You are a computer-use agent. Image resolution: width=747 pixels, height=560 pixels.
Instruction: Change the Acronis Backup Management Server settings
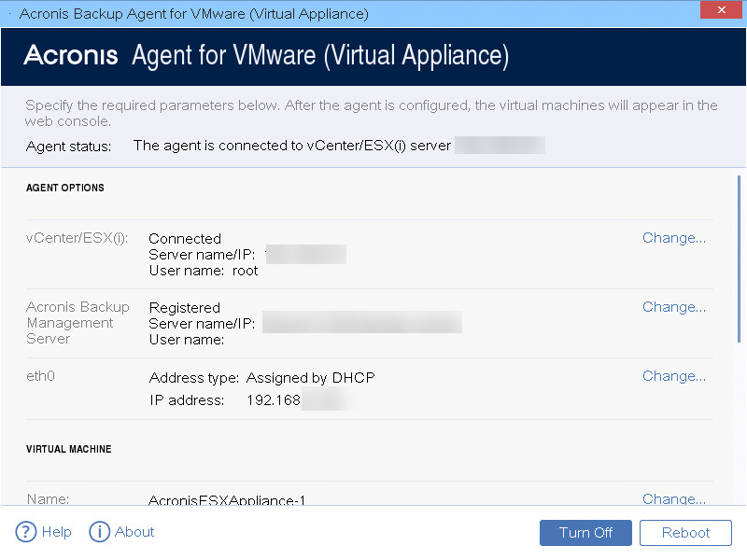[673, 307]
